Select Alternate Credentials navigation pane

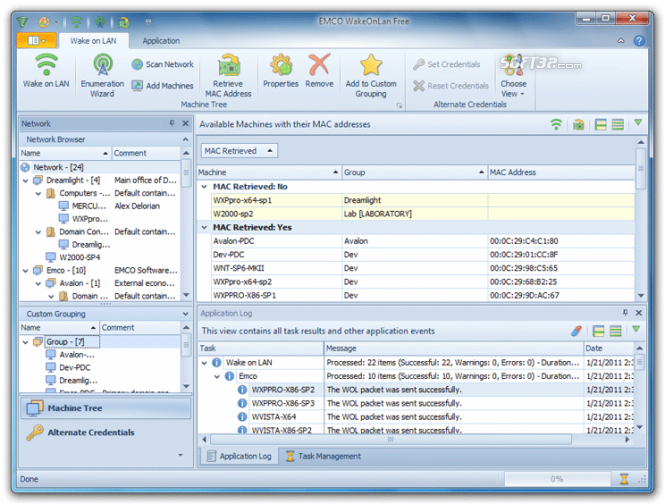pyautogui.click(x=105, y=432)
